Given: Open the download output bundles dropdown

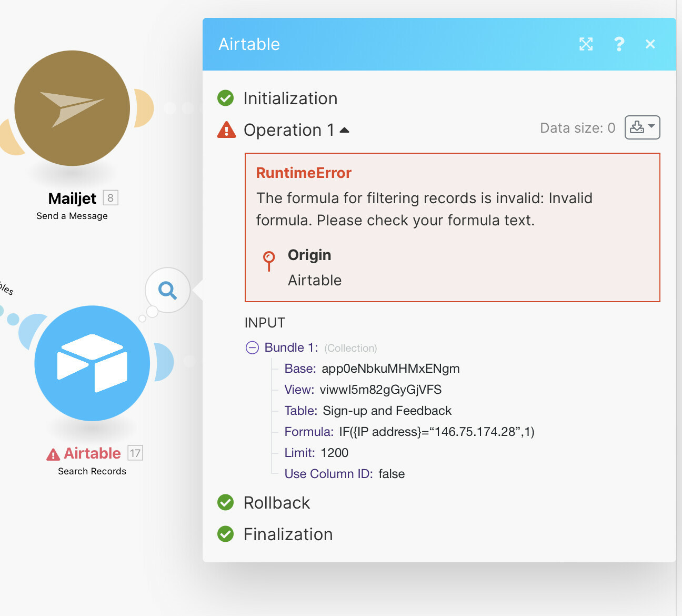Looking at the screenshot, I should (x=642, y=127).
